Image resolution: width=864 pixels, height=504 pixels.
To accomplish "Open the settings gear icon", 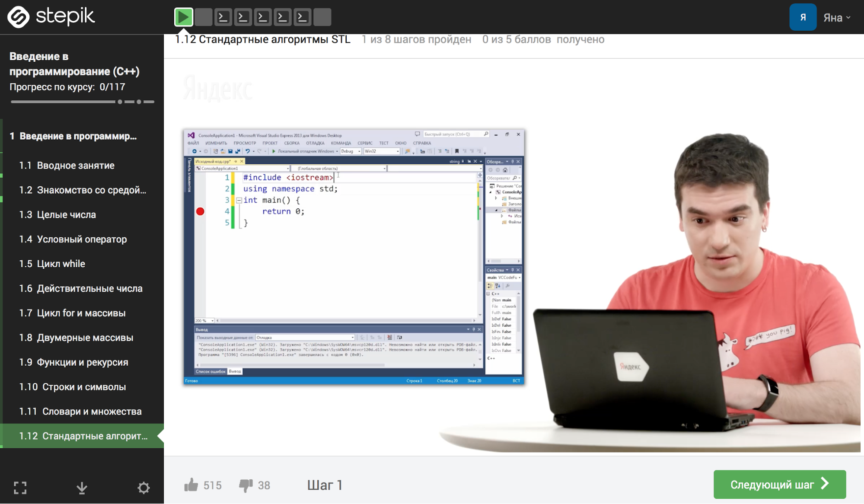I will pyautogui.click(x=143, y=488).
